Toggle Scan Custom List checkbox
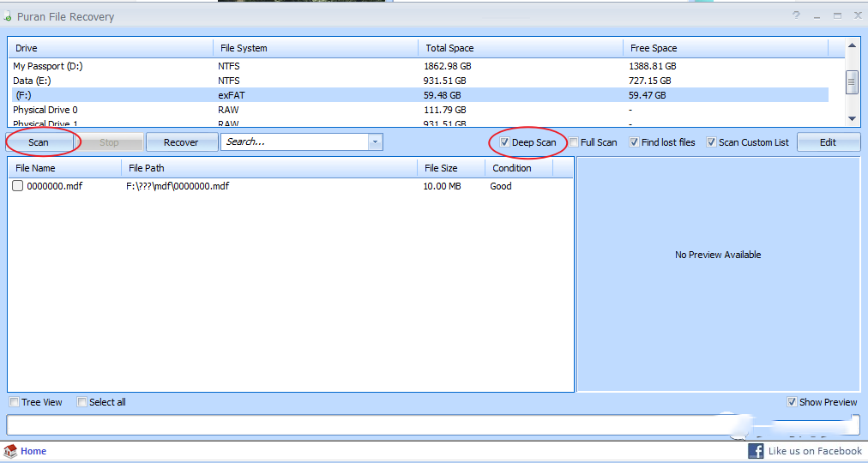868x463 pixels. (711, 142)
